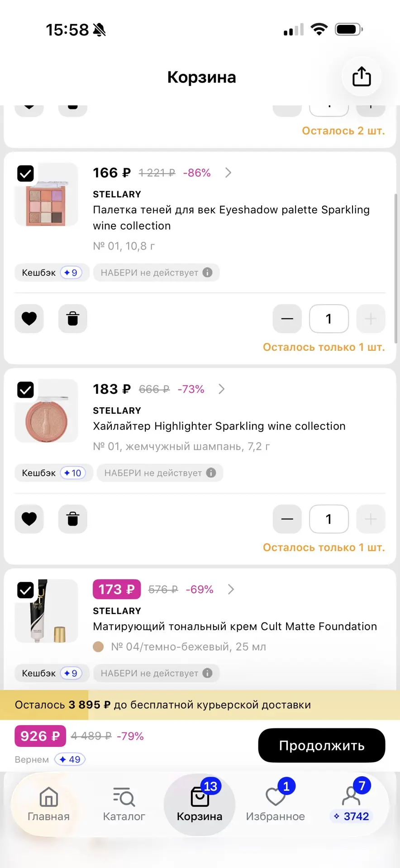Deselect the Cult Matte Foundation checkbox

click(x=25, y=590)
